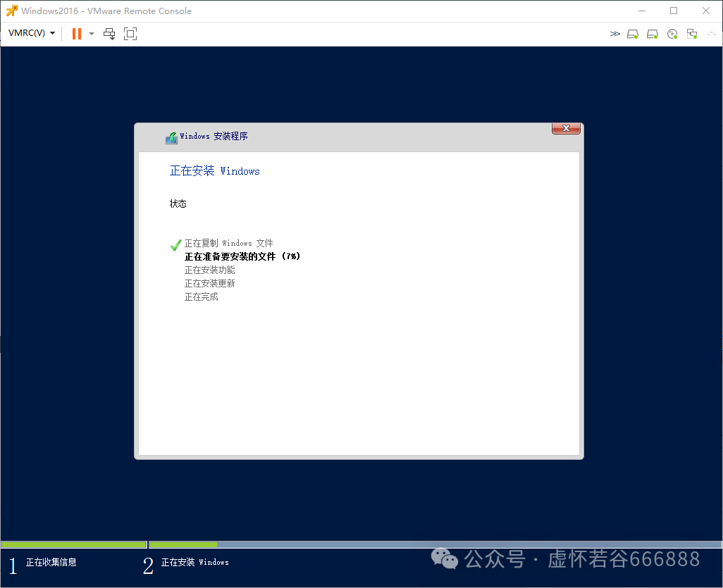
Task: Click the 正在收集信息 stage label
Action: tap(51, 562)
